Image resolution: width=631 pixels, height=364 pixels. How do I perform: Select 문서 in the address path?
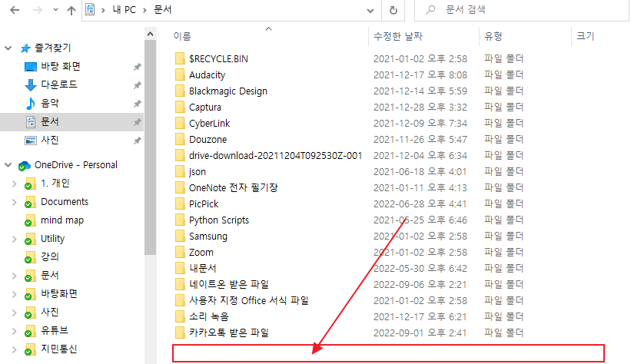tap(163, 10)
